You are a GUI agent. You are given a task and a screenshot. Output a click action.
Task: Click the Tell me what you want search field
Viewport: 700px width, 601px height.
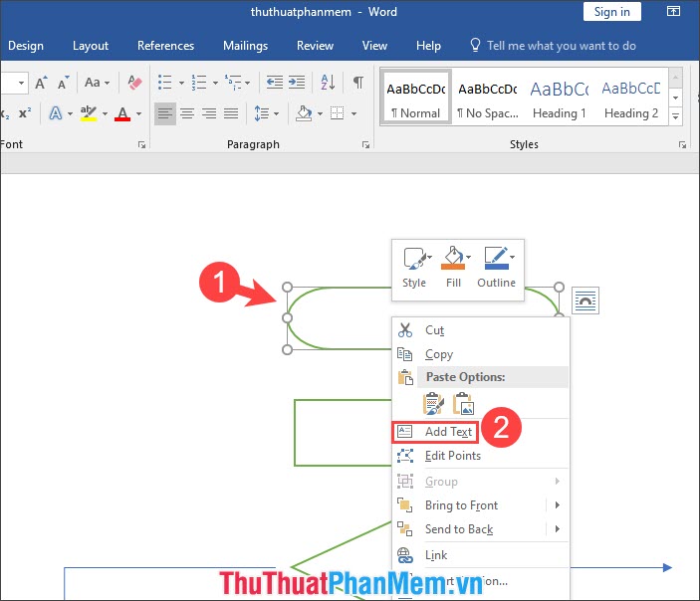(x=561, y=46)
